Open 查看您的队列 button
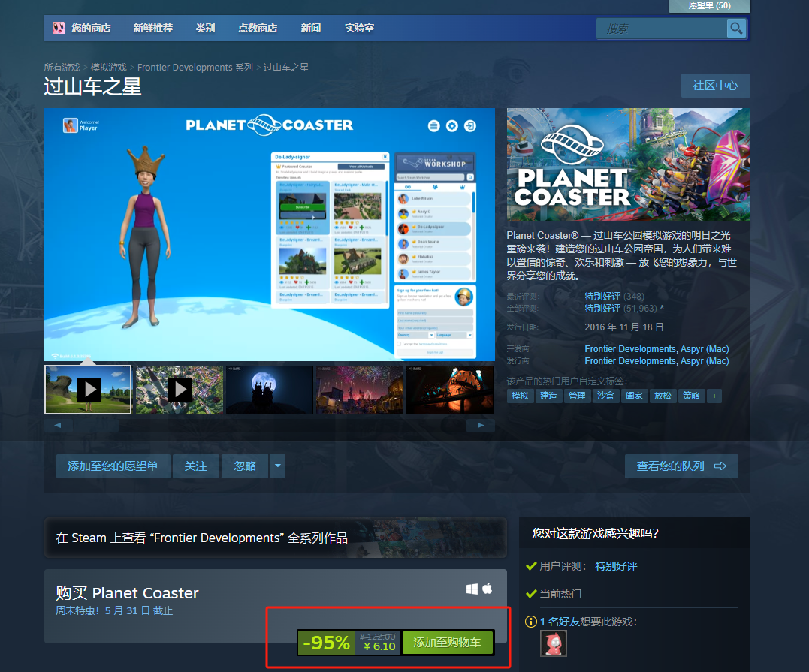Screen dimensions: 809x672 681,466
